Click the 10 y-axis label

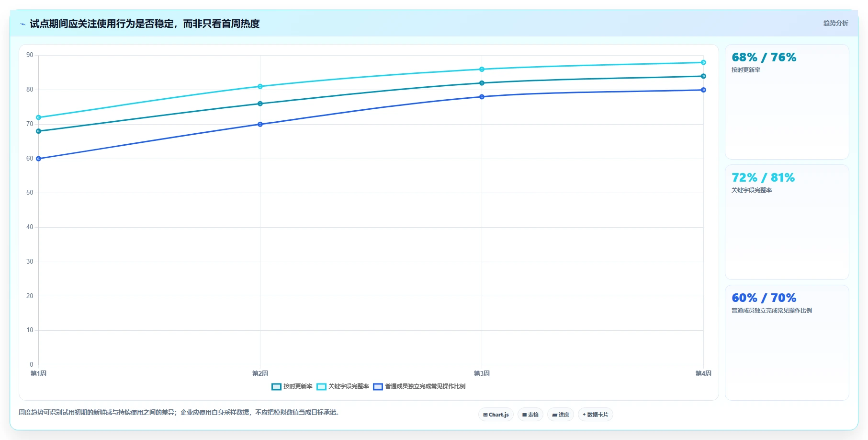pyautogui.click(x=30, y=330)
